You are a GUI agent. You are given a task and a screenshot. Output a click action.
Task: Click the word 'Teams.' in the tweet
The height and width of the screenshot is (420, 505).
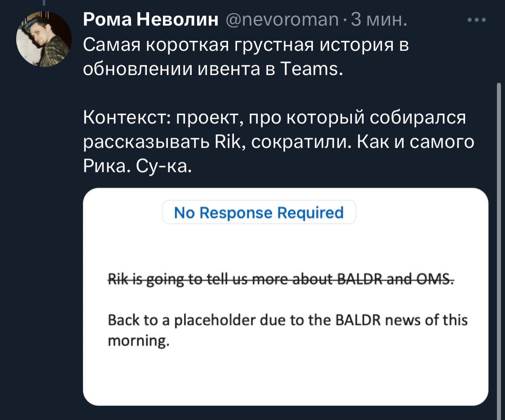pos(311,68)
